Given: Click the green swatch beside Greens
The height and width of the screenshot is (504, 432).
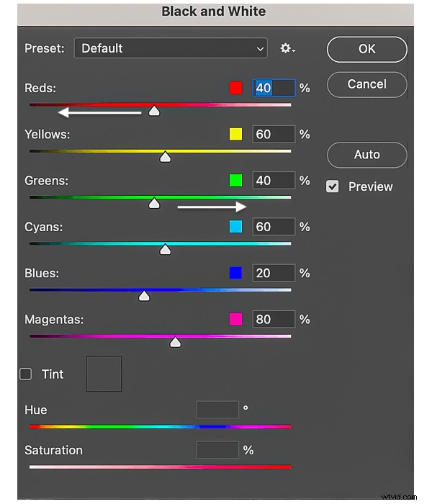Looking at the screenshot, I should (x=235, y=180).
